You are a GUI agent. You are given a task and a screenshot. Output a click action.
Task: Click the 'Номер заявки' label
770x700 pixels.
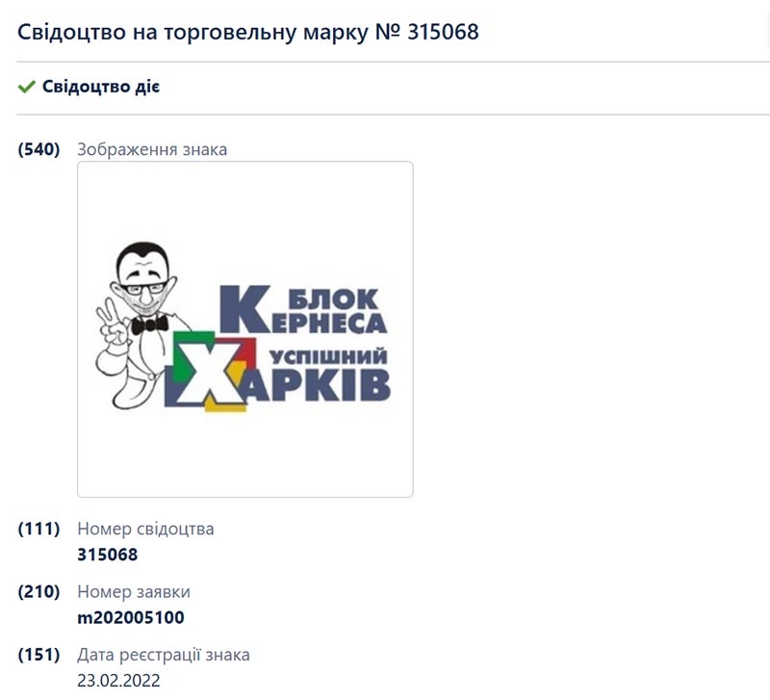134,592
